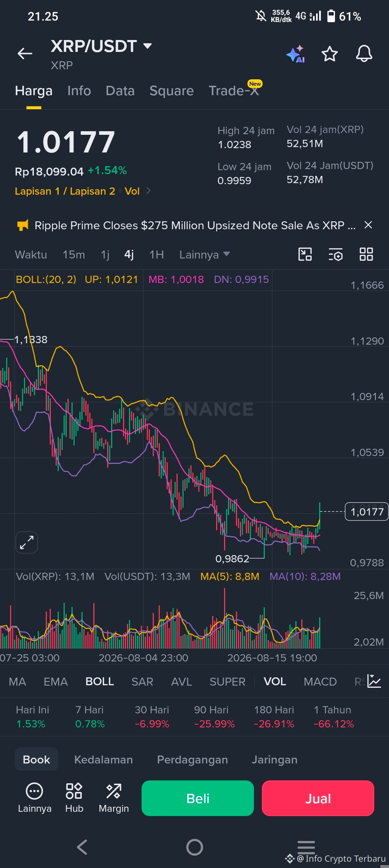
Task: Switch to the Info tab
Action: pos(79,91)
